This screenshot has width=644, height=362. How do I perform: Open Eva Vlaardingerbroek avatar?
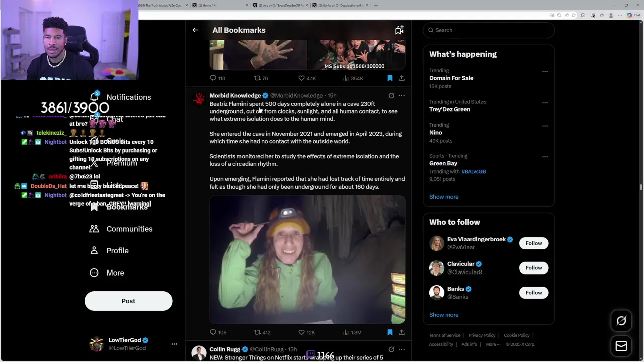(436, 243)
